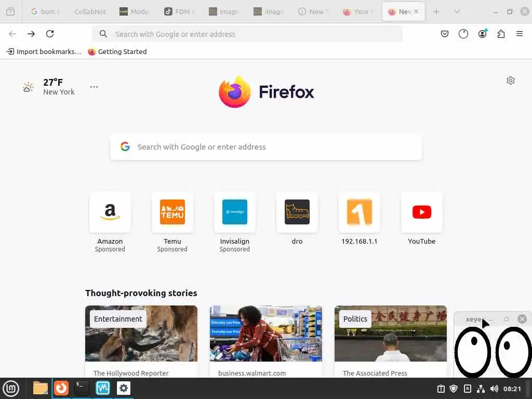Screen dimensions: 532x399
Task: Open The Associated Press Politics story
Action: pyautogui.click(x=391, y=341)
